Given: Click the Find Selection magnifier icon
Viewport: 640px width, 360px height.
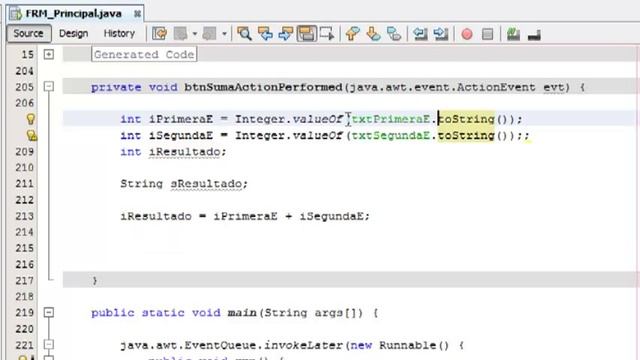Looking at the screenshot, I should point(244,33).
